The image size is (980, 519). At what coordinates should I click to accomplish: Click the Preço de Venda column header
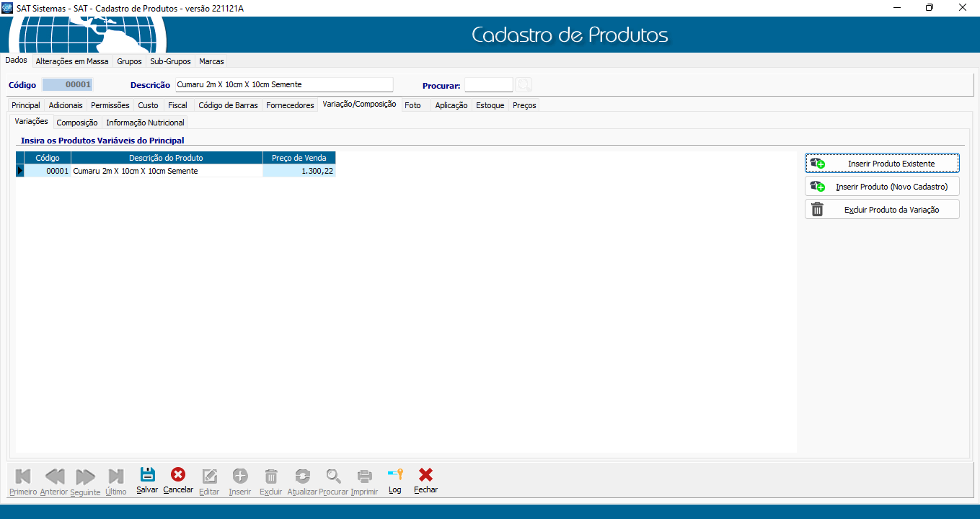(x=299, y=158)
